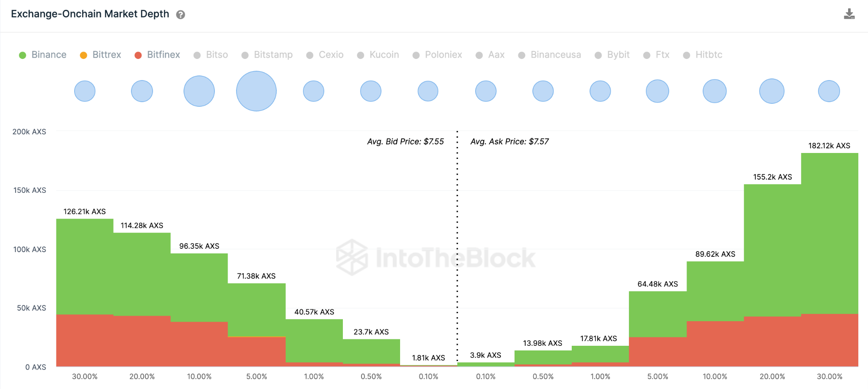The width and height of the screenshot is (868, 389).
Task: Enable the Bitso exchange series
Action: pos(211,55)
